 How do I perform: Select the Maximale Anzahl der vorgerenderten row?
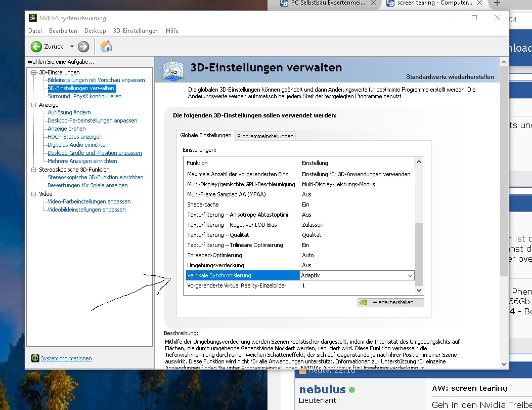coord(300,174)
